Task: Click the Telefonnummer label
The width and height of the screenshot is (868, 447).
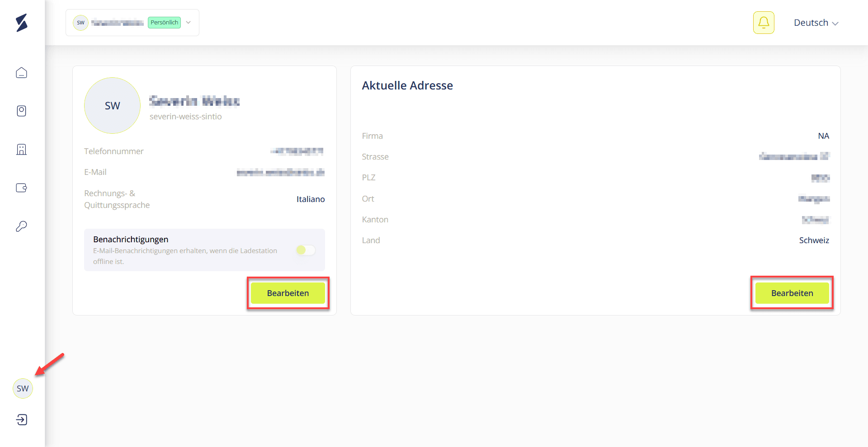Action: click(x=114, y=151)
